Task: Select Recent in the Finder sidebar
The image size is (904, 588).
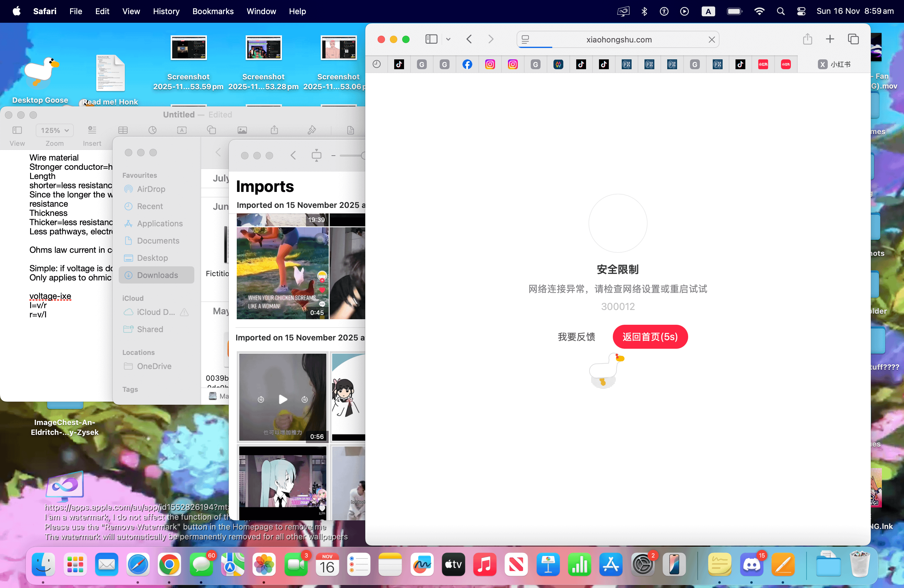Action: tap(156, 206)
